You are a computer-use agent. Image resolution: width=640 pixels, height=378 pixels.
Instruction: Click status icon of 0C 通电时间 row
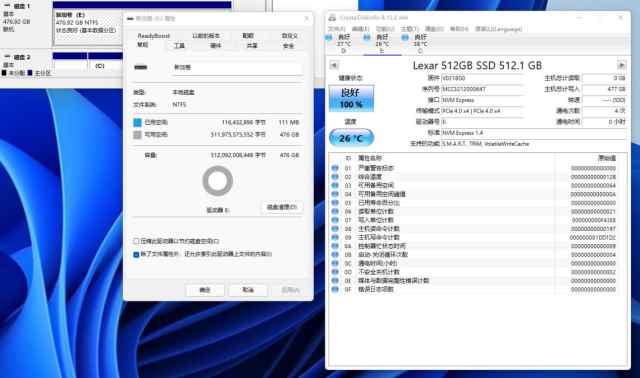335,263
